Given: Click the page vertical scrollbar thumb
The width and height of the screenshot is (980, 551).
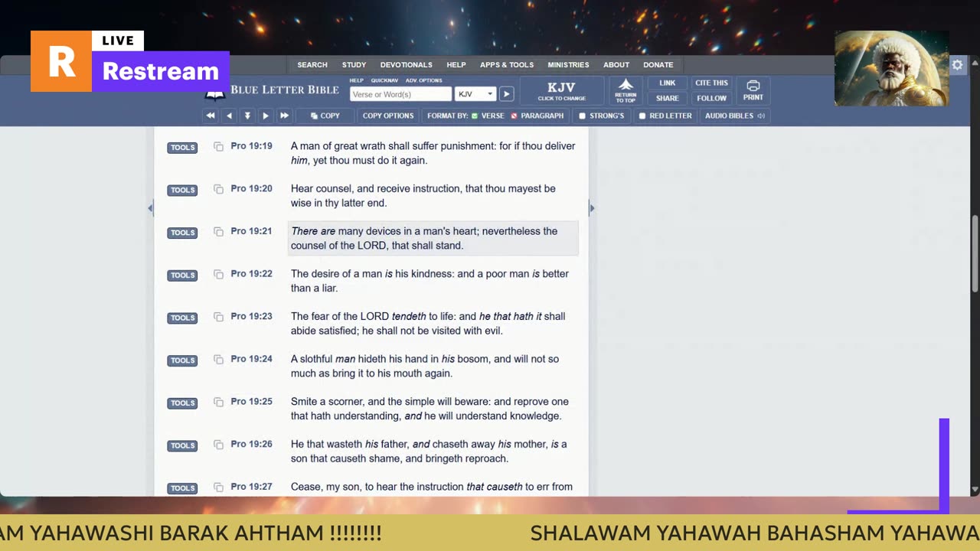Looking at the screenshot, I should coord(975,253).
